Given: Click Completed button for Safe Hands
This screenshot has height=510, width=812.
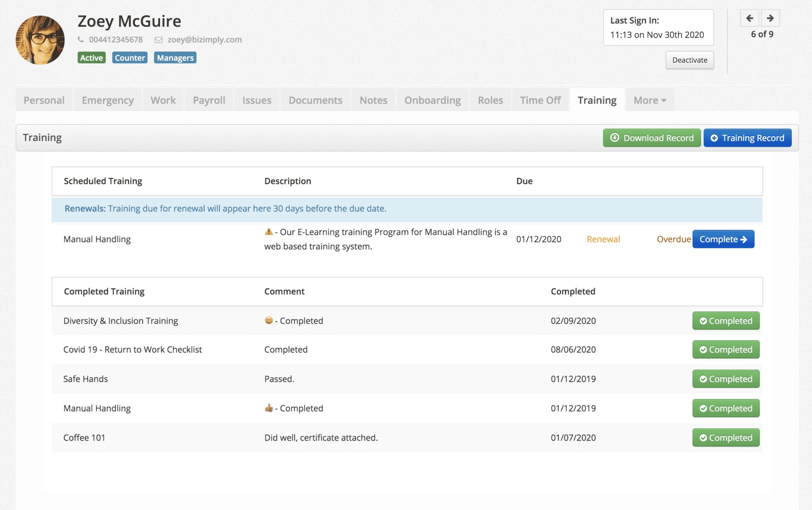Looking at the screenshot, I should point(726,379).
